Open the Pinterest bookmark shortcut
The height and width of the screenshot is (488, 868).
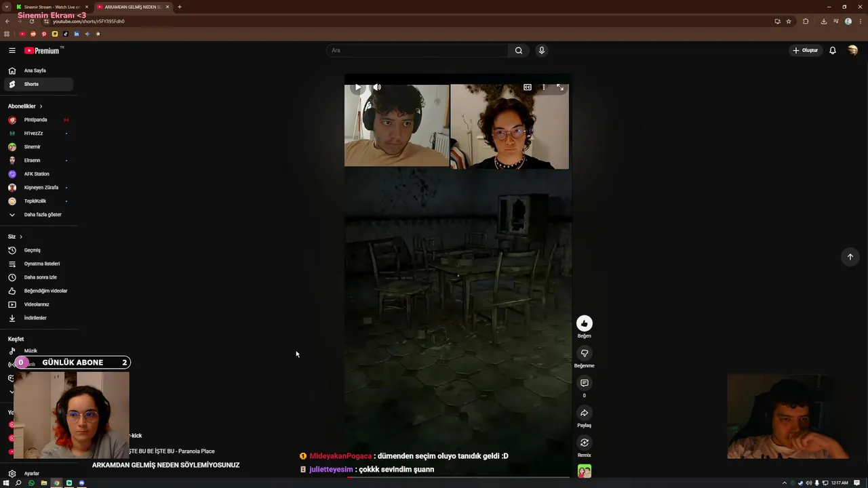coord(44,34)
